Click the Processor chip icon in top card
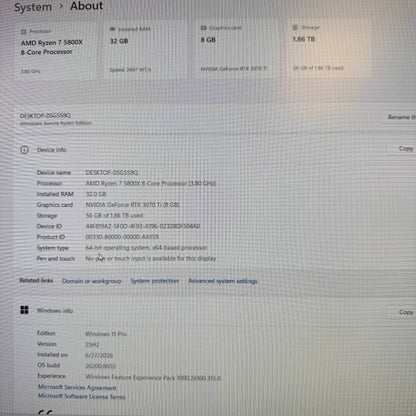 [x=24, y=32]
